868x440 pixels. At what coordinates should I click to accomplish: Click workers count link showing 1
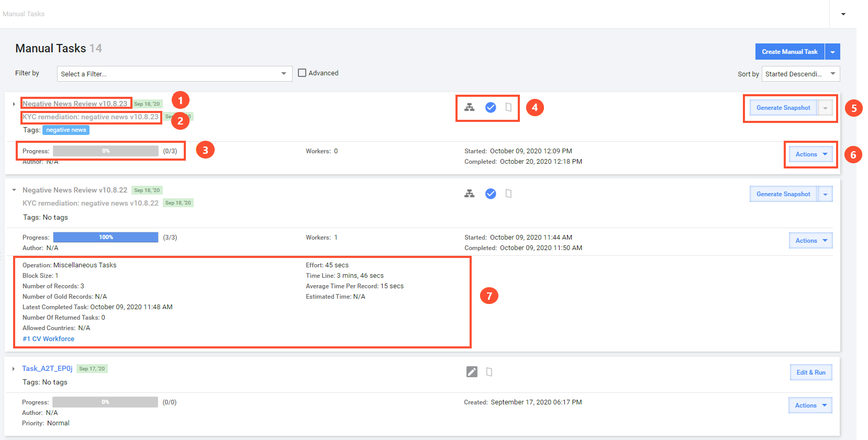[336, 238]
